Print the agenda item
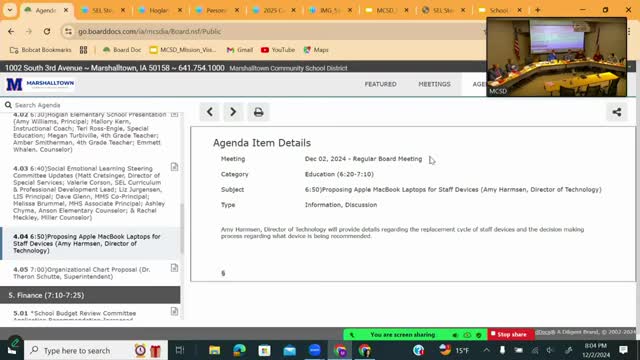The width and height of the screenshot is (640, 360). click(258, 112)
